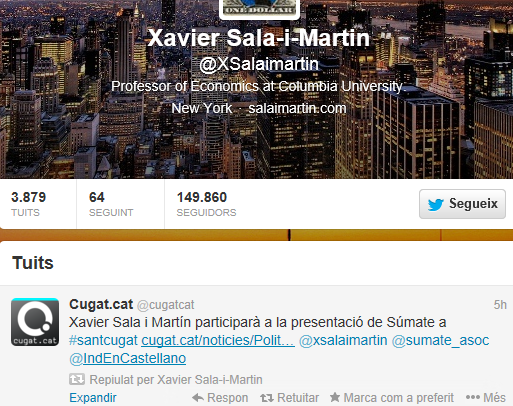The image size is (513, 406).
Task: Click the star icon to favorite tweet
Action: (335, 397)
